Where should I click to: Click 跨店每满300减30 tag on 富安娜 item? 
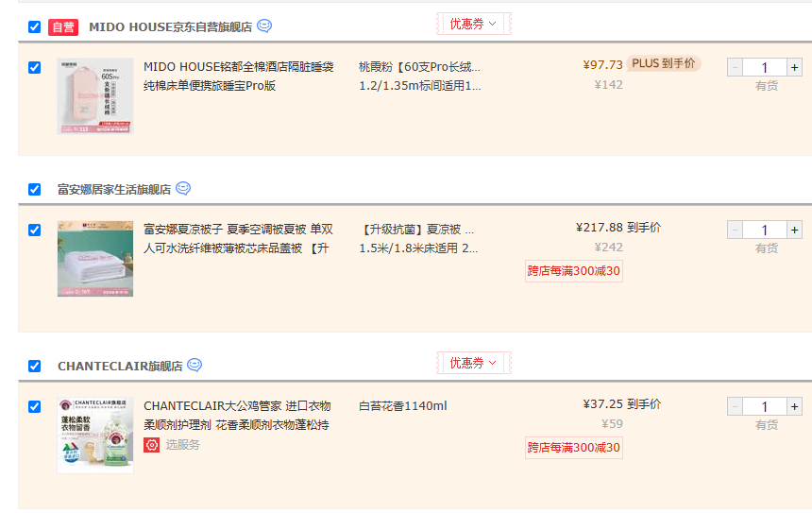click(x=574, y=271)
